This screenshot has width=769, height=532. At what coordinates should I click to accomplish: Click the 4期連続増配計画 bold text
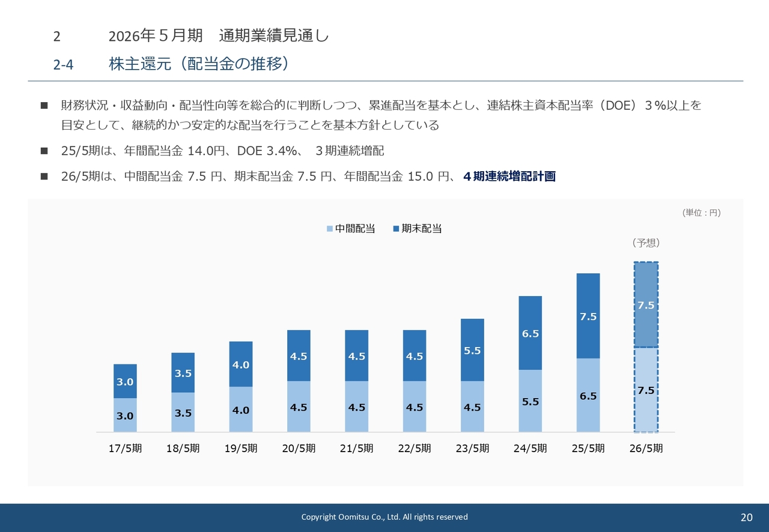point(509,177)
